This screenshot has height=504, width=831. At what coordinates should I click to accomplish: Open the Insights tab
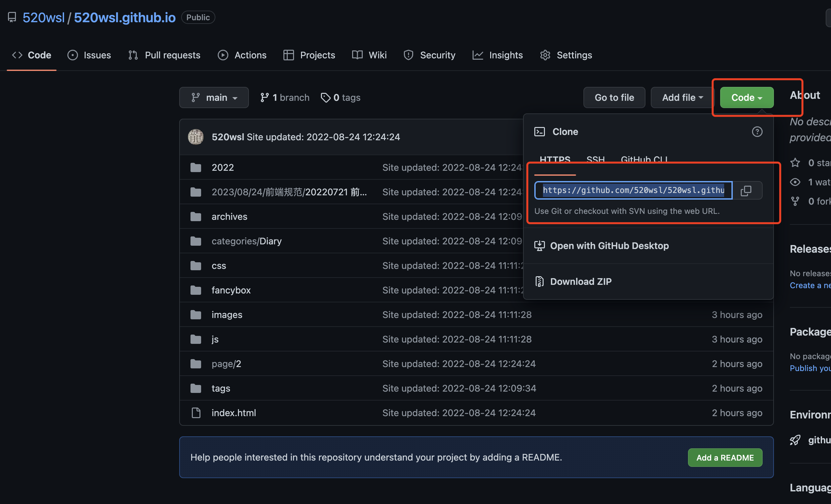[x=498, y=55]
